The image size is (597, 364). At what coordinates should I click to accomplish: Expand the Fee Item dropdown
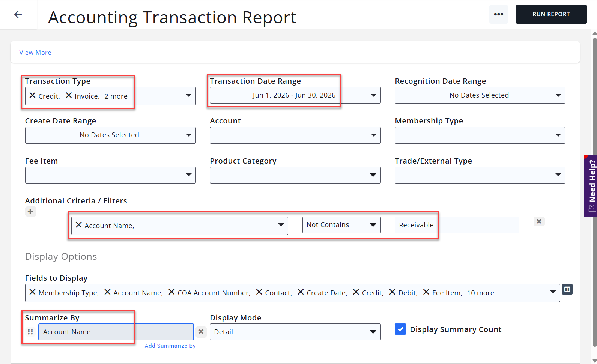click(x=110, y=175)
